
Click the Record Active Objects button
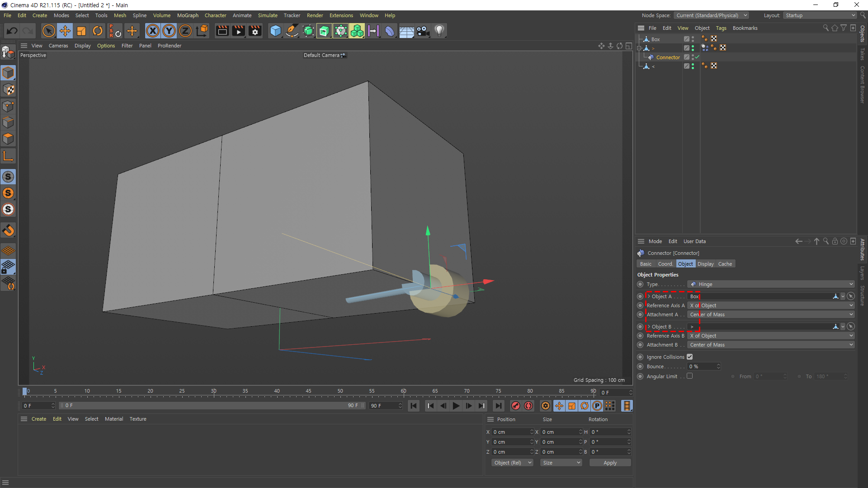coord(516,406)
